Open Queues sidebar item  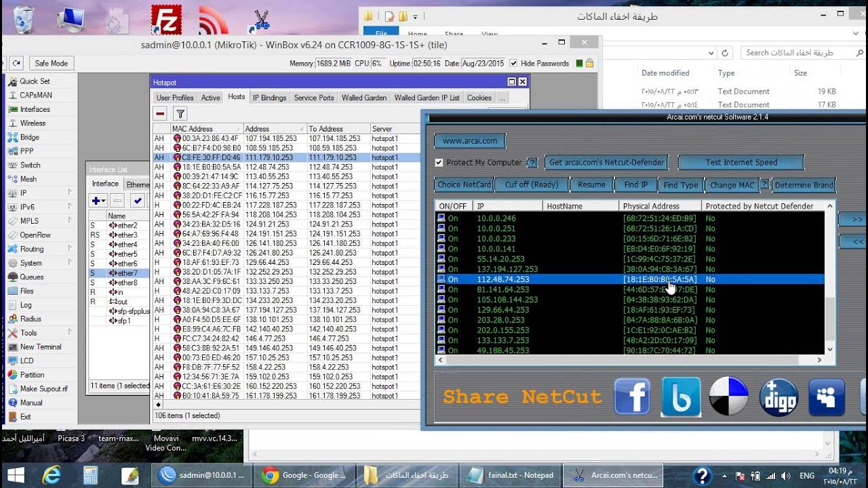click(x=31, y=277)
